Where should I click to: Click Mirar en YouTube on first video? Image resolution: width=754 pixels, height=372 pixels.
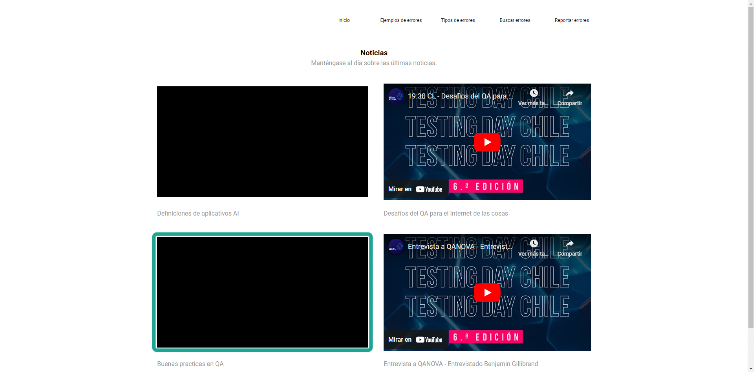[x=415, y=189]
